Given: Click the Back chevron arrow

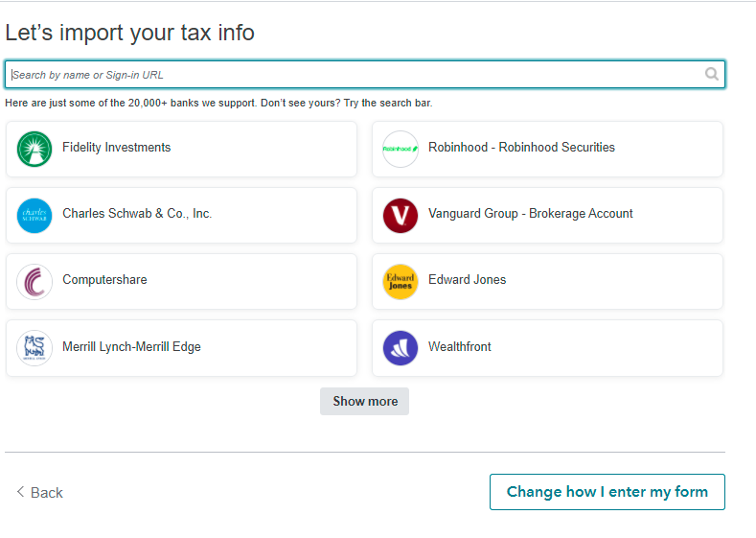Looking at the screenshot, I should tap(20, 492).
